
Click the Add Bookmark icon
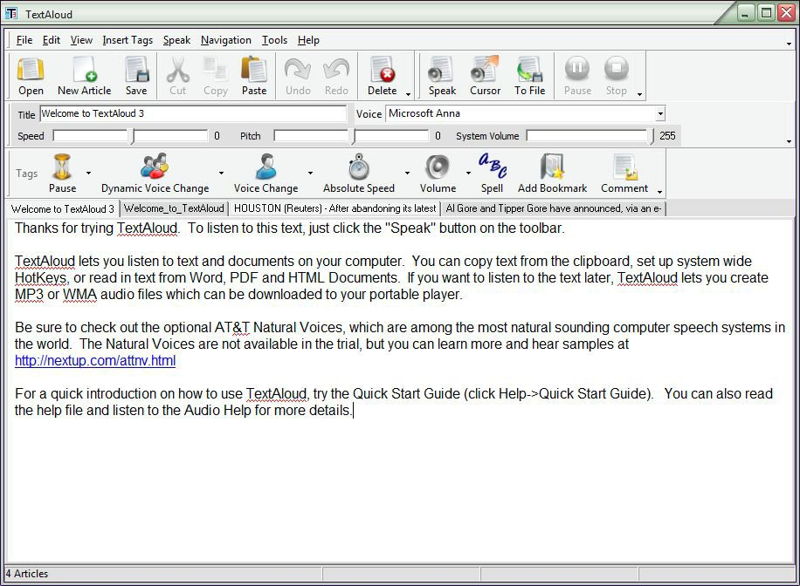pos(552,172)
